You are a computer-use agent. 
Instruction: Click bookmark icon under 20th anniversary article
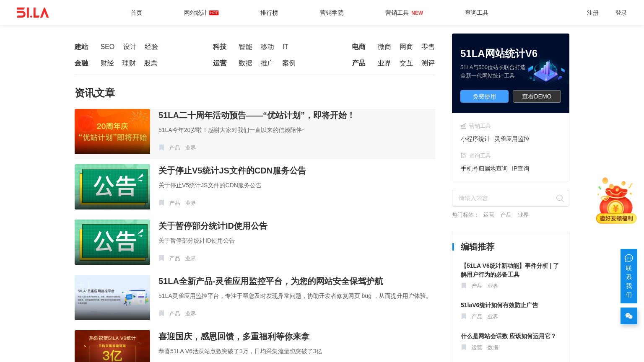161,147
